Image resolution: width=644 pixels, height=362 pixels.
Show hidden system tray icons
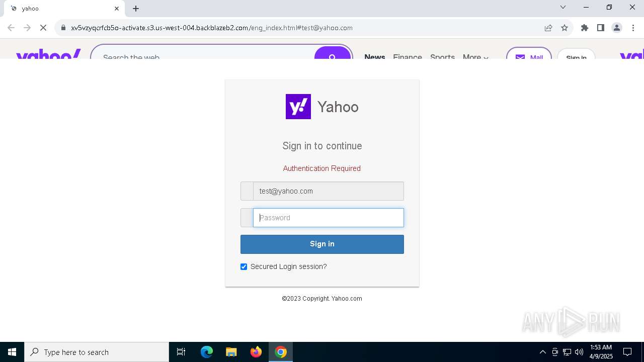tap(542, 352)
